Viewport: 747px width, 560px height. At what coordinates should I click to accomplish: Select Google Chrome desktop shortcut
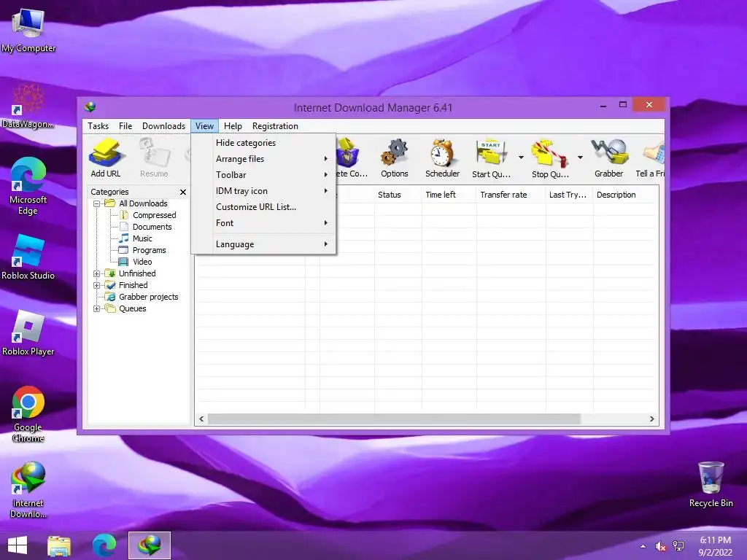click(28, 414)
